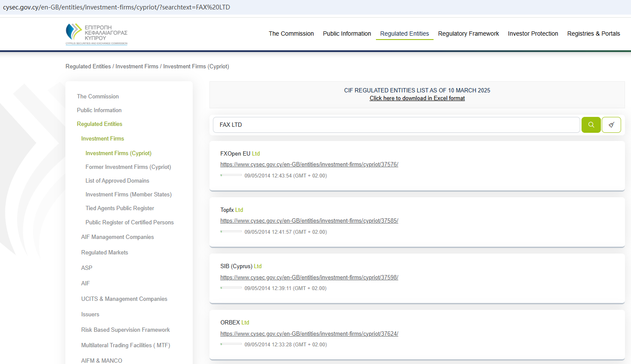
Task: Click into the FAX LTD search field
Action: coord(396,125)
